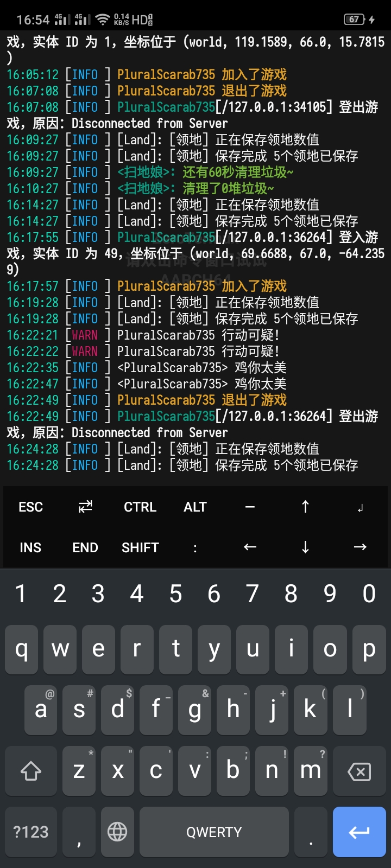Tap the globe language switch icon
Screen dimensions: 391x868
117,832
